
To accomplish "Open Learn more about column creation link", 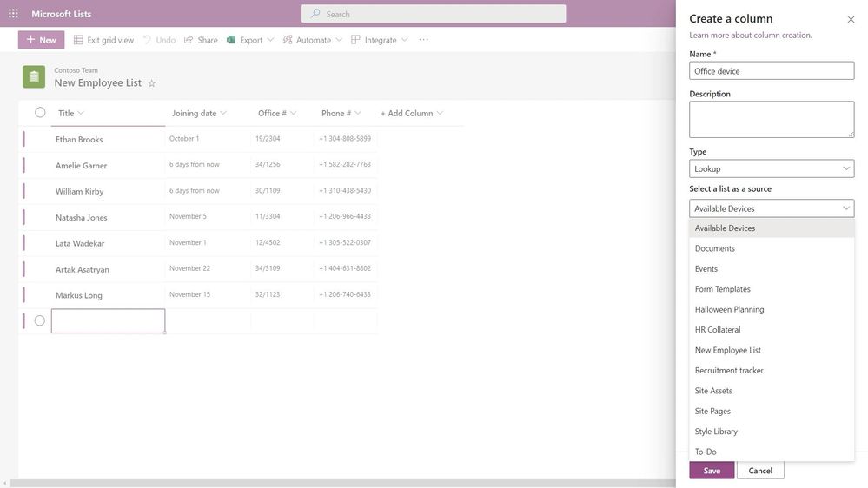I will click(x=751, y=35).
